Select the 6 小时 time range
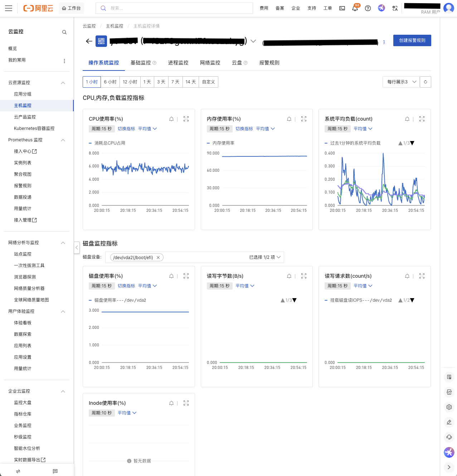The height and width of the screenshot is (476, 457). coord(110,82)
